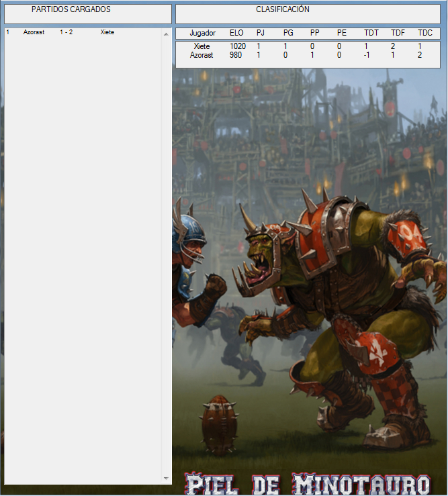Screen dimensions: 448x496
Task: Click ELO value 1020
Action: click(238, 46)
